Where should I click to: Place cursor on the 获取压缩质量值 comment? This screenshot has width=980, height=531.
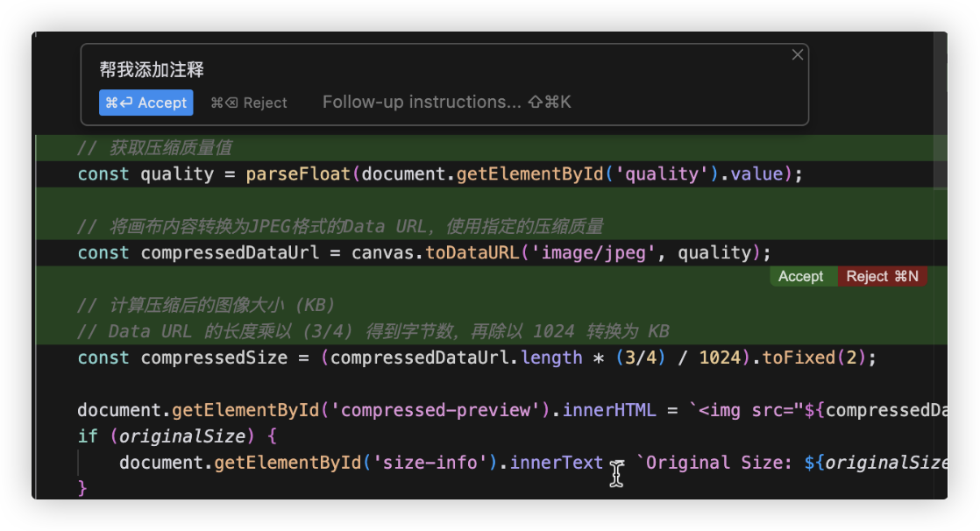click(170, 148)
